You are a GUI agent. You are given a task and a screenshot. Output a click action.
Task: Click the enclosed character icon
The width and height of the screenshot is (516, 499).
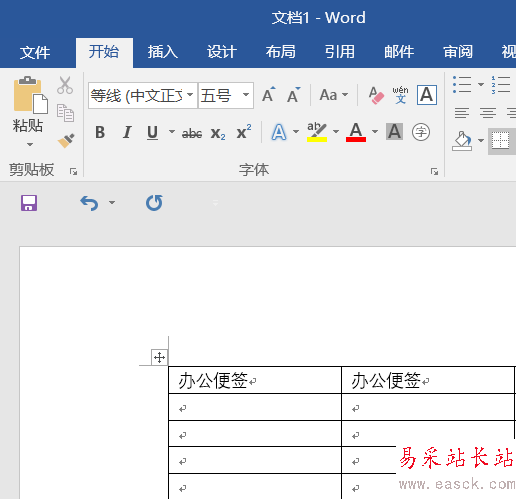pos(421,132)
